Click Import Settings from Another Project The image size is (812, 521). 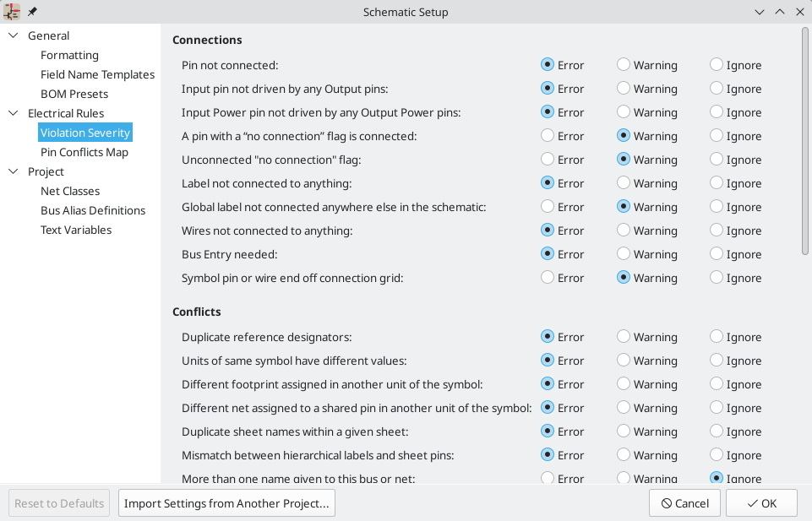click(x=226, y=502)
